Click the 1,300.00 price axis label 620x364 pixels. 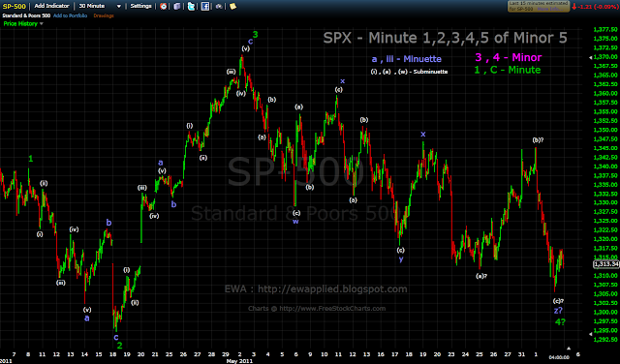(605, 313)
